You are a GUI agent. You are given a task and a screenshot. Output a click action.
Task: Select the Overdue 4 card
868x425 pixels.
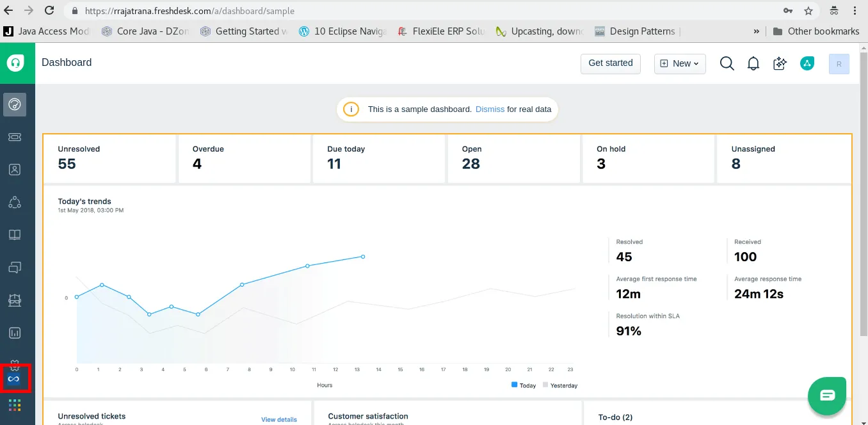tap(245, 159)
